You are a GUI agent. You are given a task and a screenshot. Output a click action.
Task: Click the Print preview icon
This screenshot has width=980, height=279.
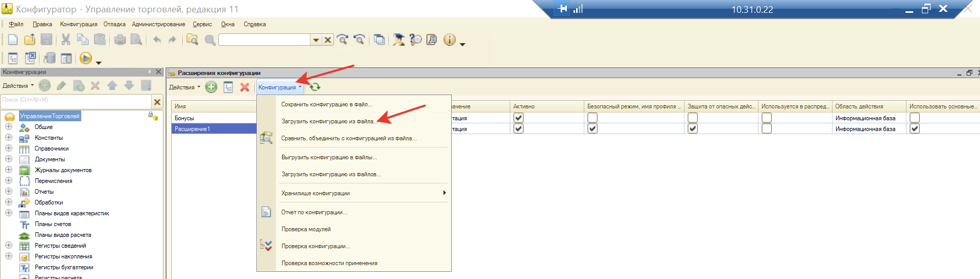coord(136,40)
